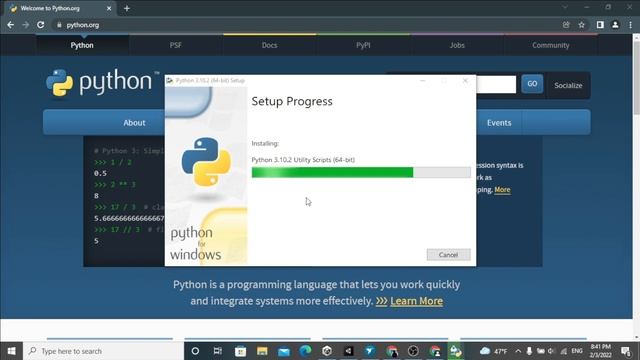Screen dimensions: 640x360
Task: Follow the Learn More link
Action: 416,301
